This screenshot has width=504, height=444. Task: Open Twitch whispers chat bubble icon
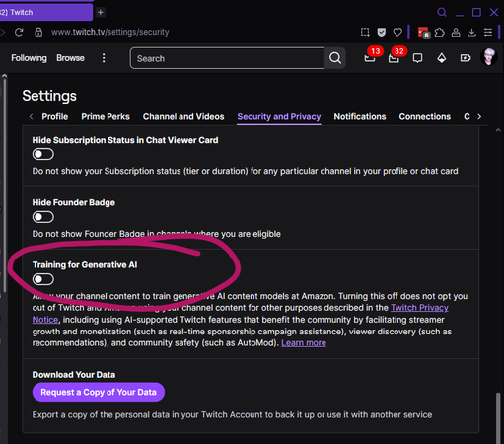pos(417,58)
